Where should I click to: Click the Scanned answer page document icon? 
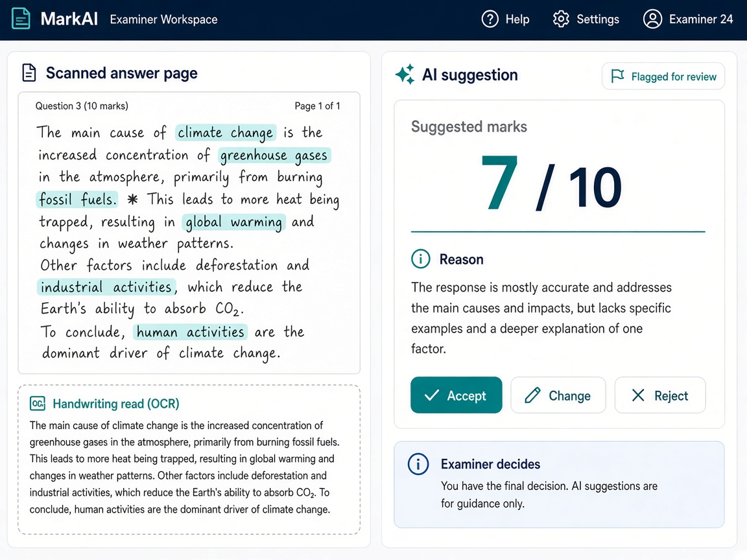coord(29,73)
